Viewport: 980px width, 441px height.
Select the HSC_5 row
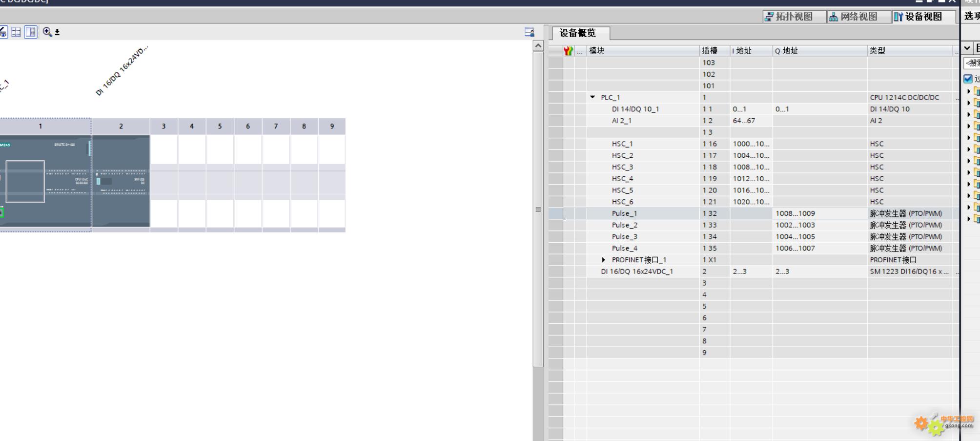(754, 190)
